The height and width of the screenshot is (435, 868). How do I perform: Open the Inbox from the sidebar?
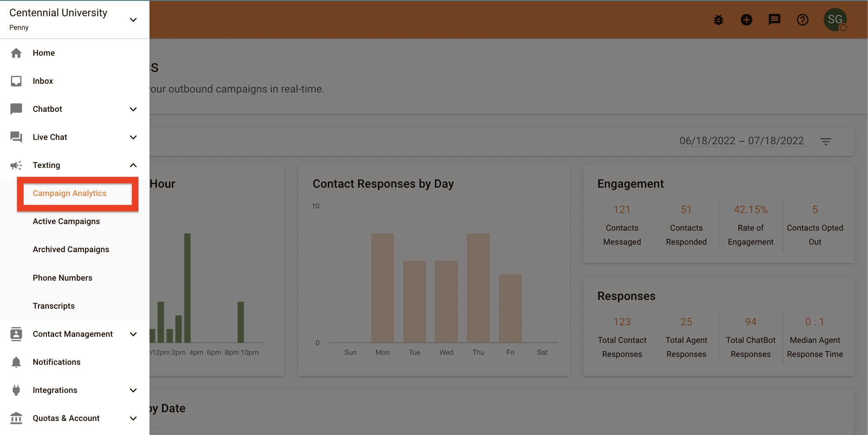pos(43,81)
